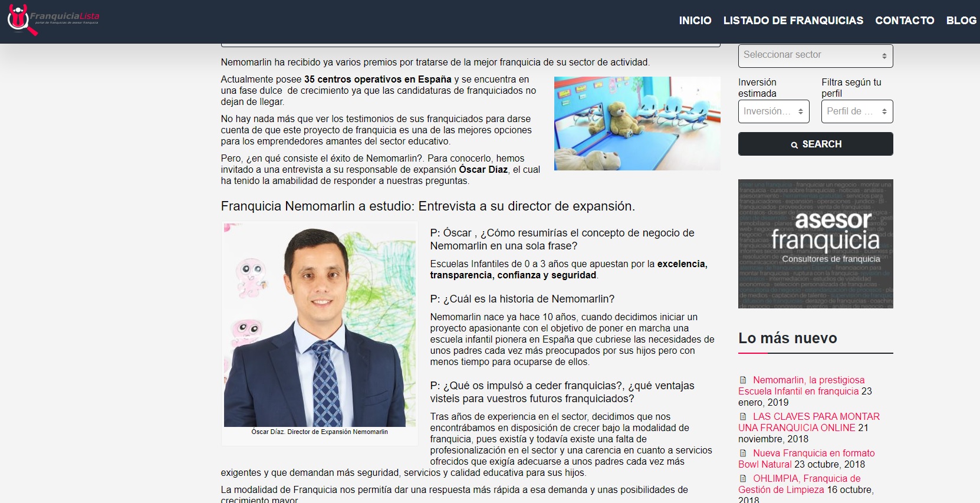This screenshot has height=503, width=980.
Task: Click document icon beside Nemomarlin news link
Action: [x=743, y=380]
